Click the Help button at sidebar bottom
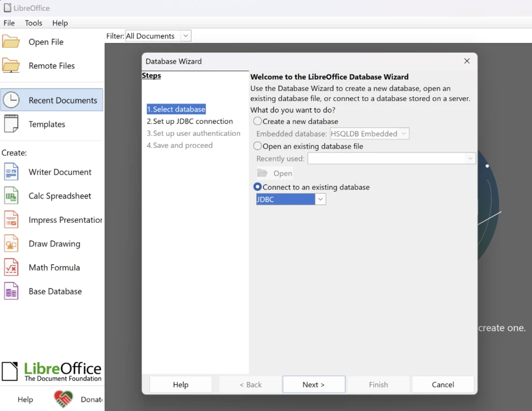 25,399
